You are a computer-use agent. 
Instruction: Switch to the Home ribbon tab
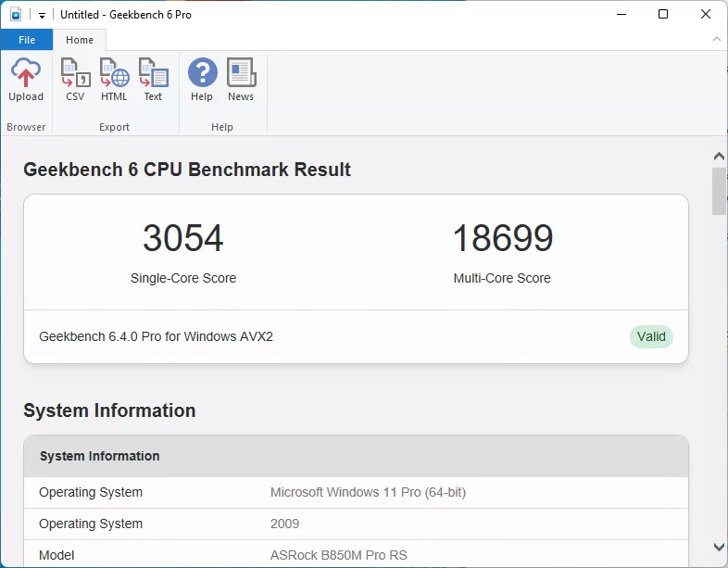point(80,40)
